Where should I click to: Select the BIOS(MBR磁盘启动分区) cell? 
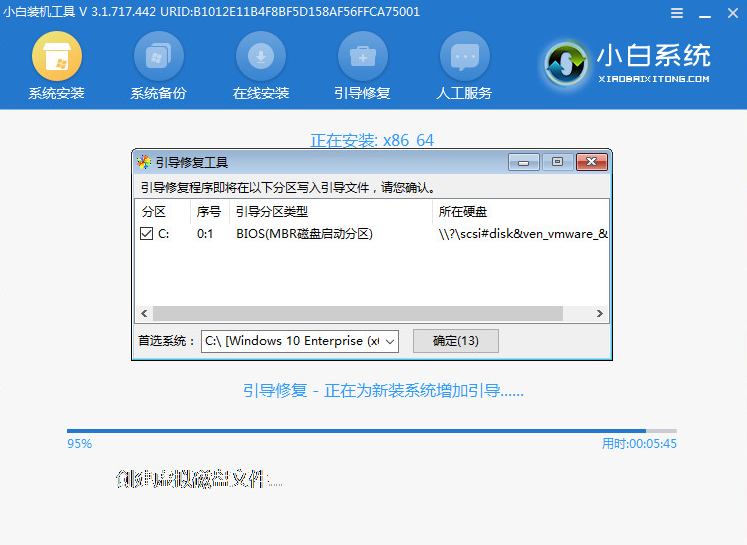(x=304, y=234)
